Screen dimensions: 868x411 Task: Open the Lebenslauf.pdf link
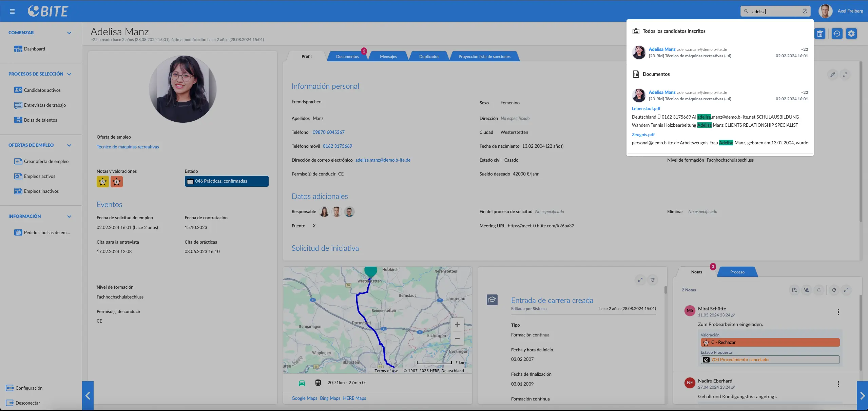pos(646,108)
